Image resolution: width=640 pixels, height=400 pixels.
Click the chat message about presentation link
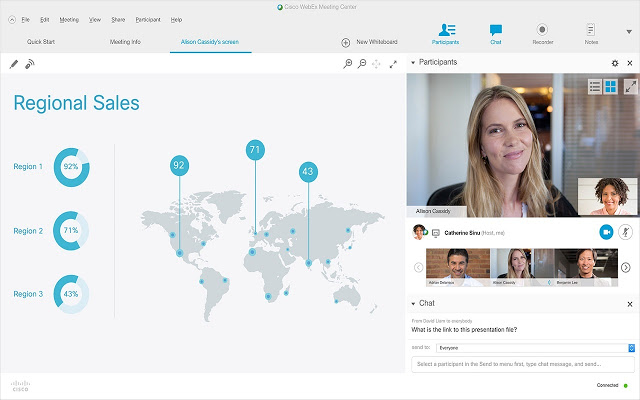coord(464,329)
